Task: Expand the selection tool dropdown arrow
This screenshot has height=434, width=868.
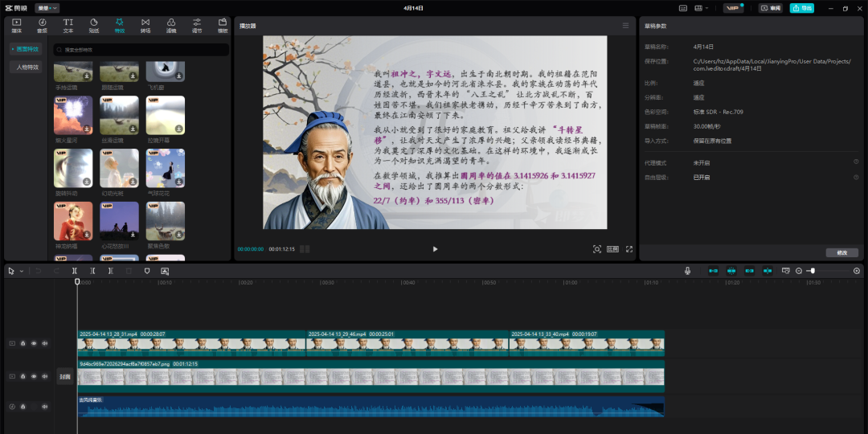Action: 22,271
